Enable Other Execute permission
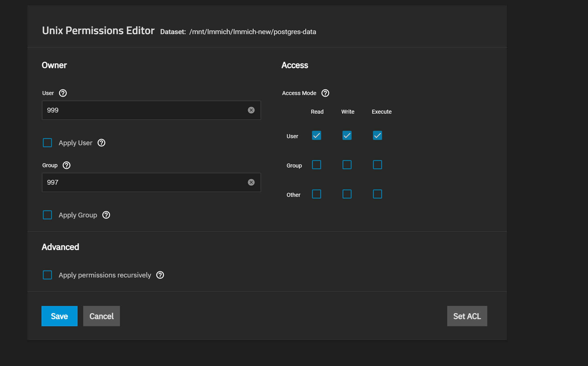Image resolution: width=588 pixels, height=366 pixels. (377, 194)
